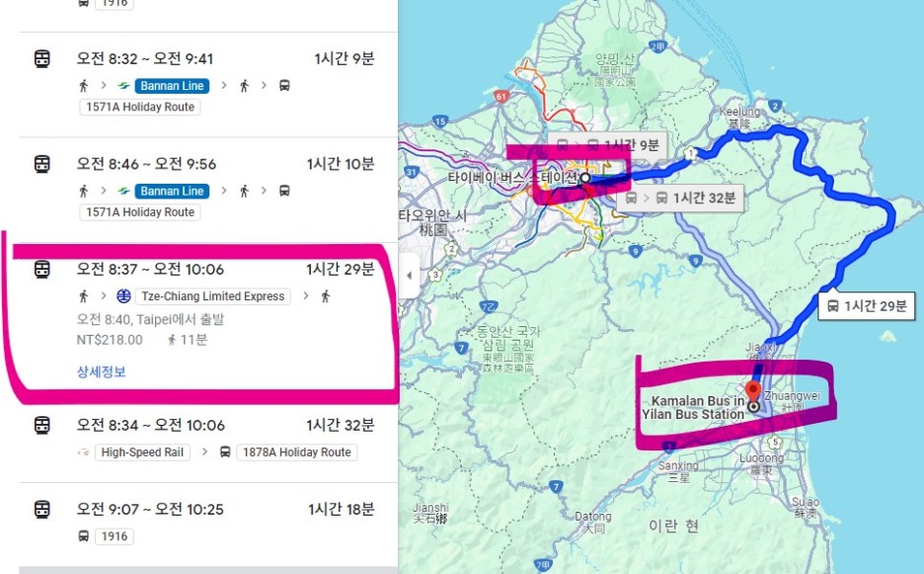Click the Bannan Line badge in the 8:32 route
The height and width of the screenshot is (574, 924).
point(172,86)
